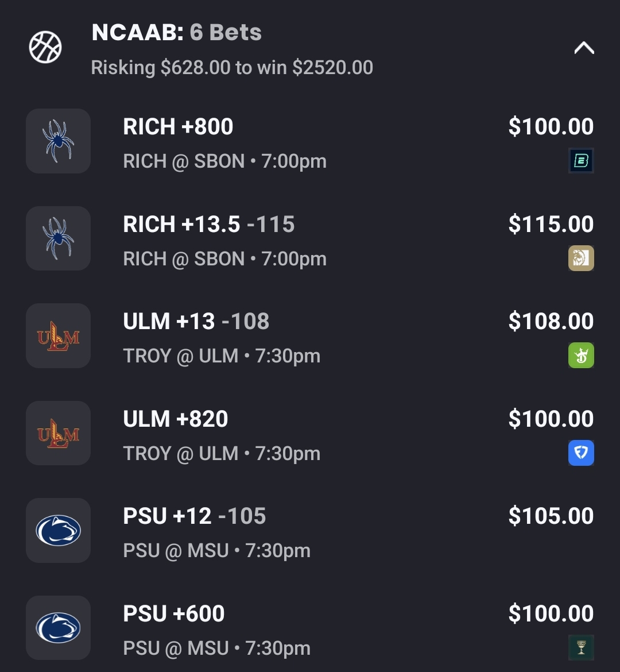
Task: Click the NCAAB basketball icon
Action: click(45, 47)
